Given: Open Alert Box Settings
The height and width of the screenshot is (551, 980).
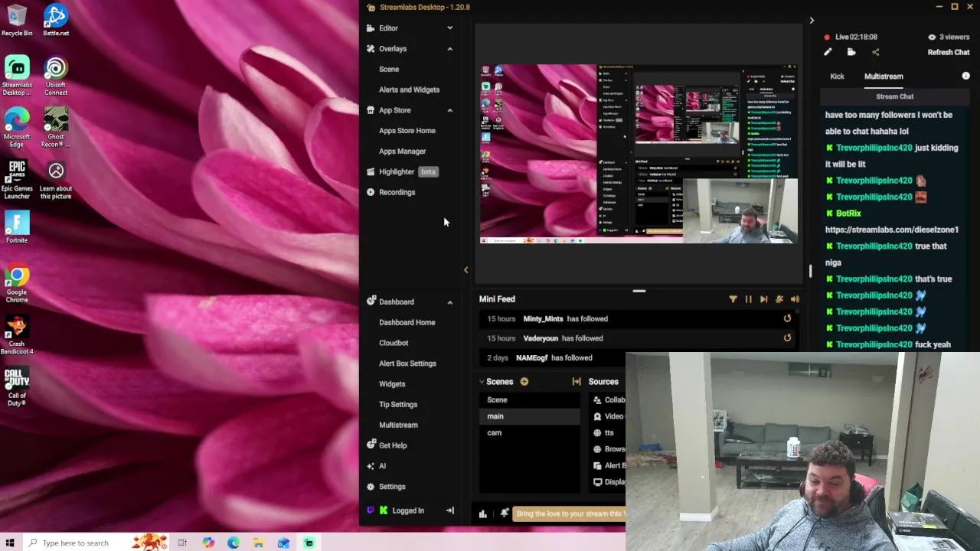Looking at the screenshot, I should [407, 364].
